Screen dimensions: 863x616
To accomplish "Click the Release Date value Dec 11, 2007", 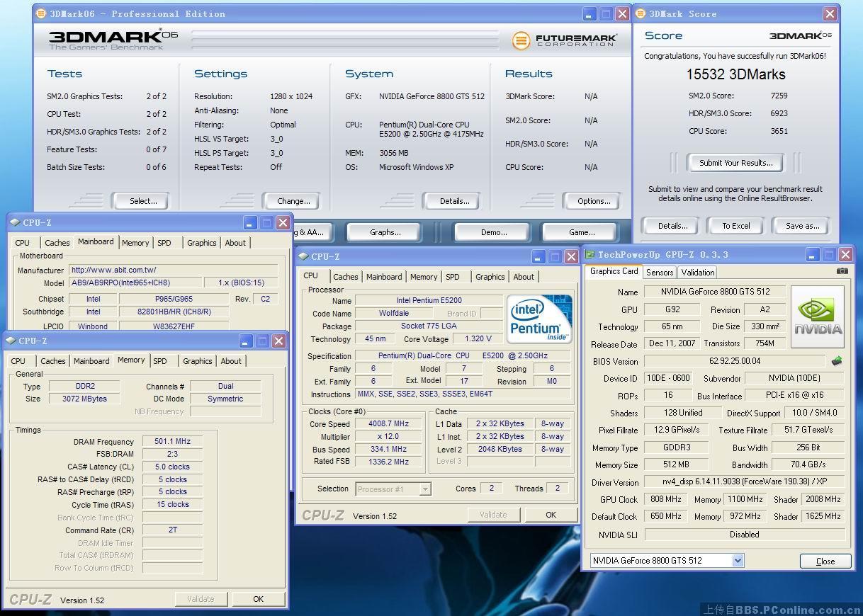I will [672, 343].
